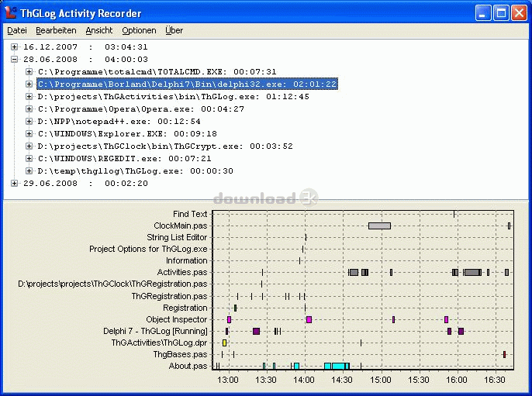532x396 pixels.
Task: Open the Ansicht menu
Action: pyautogui.click(x=99, y=30)
